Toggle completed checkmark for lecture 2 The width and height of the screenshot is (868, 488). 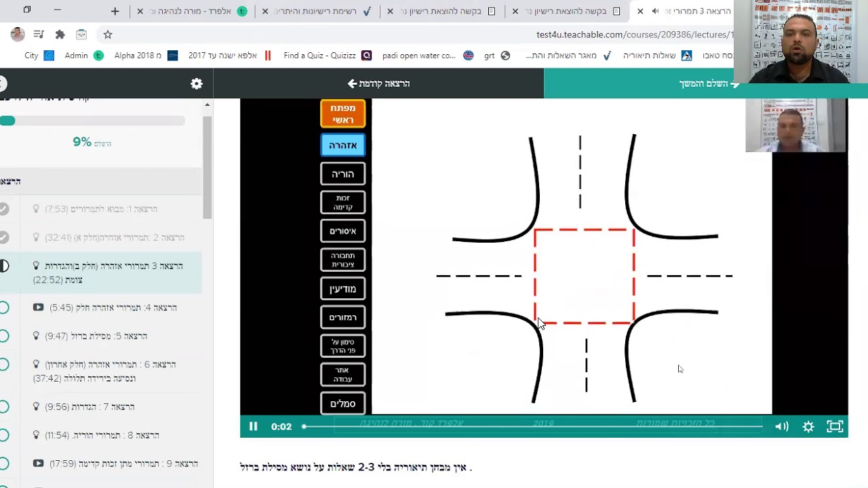(4, 237)
